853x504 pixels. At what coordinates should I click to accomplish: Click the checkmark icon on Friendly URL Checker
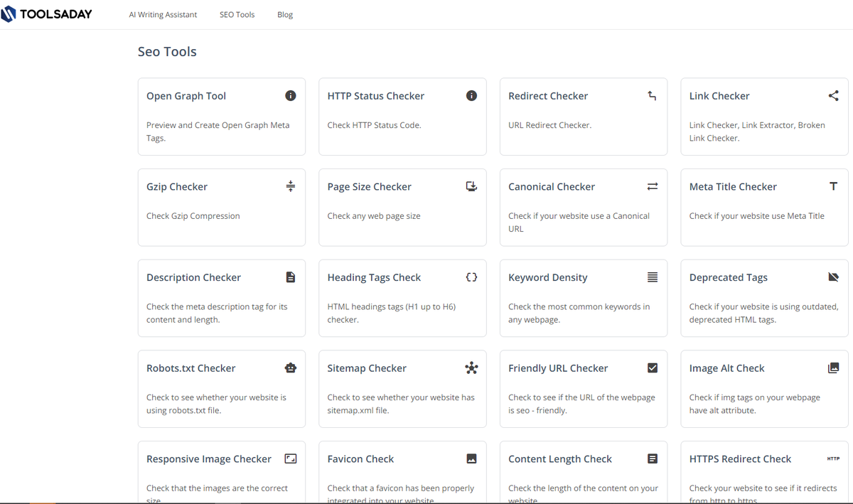[x=653, y=368]
